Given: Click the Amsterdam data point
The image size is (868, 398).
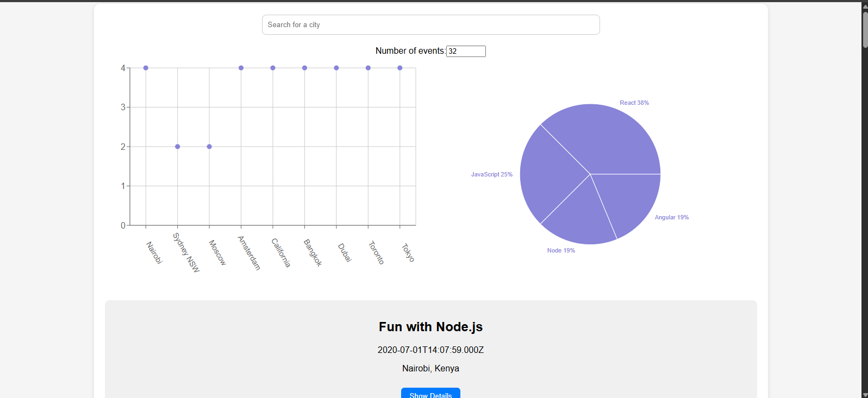Looking at the screenshot, I should click(241, 68).
